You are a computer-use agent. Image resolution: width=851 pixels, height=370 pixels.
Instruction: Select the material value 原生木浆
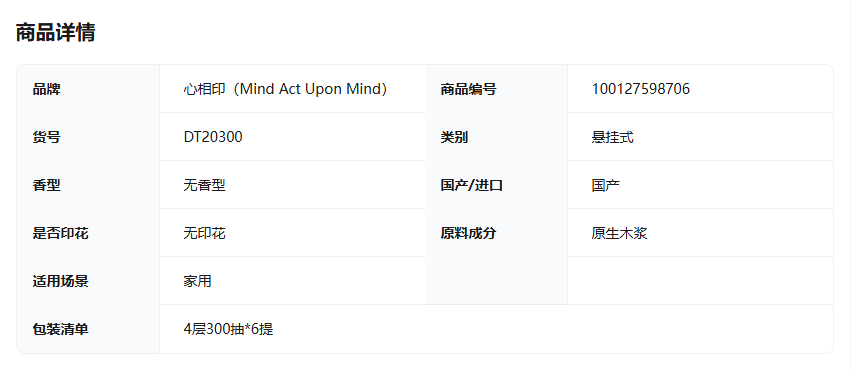pyautogui.click(x=620, y=233)
